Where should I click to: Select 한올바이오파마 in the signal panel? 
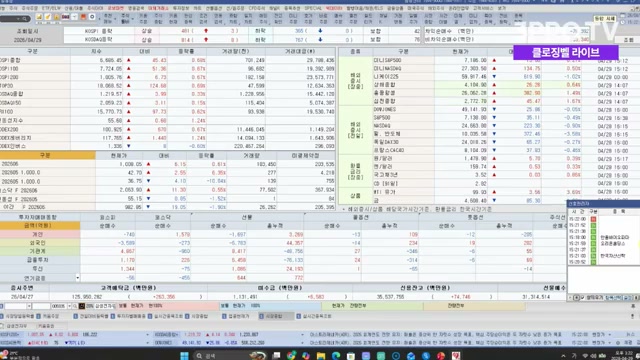click(614, 238)
